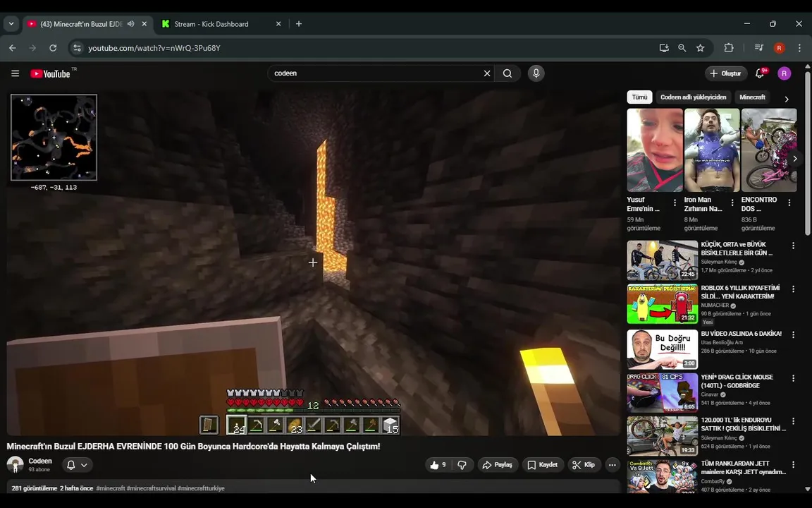Reload the current page
The image size is (812, 508).
(53, 48)
